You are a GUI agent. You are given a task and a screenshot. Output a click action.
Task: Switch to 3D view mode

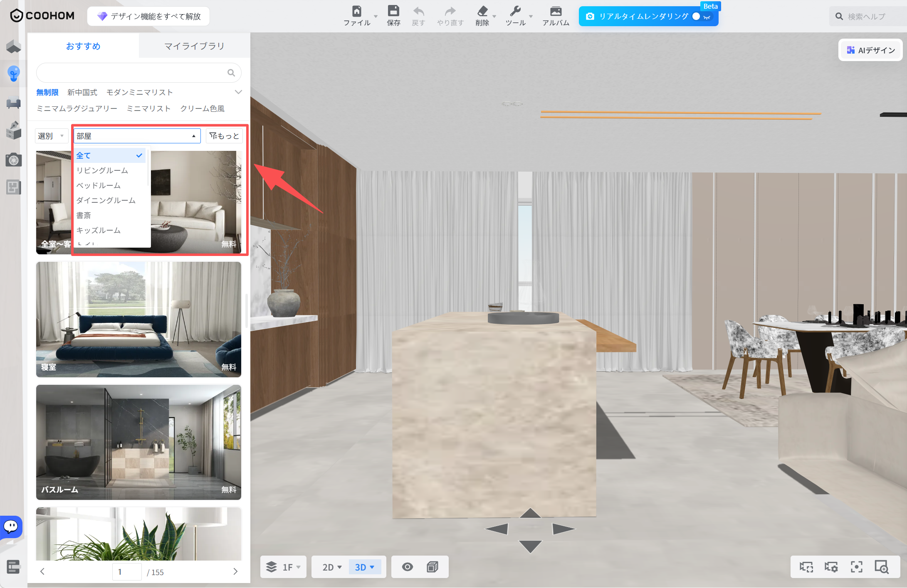pyautogui.click(x=365, y=567)
